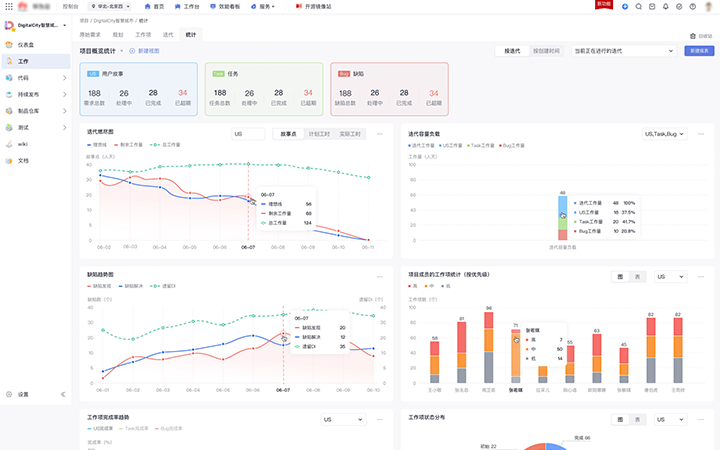Select 工作 item in sidebar
The image size is (720, 450).
(x=35, y=61)
